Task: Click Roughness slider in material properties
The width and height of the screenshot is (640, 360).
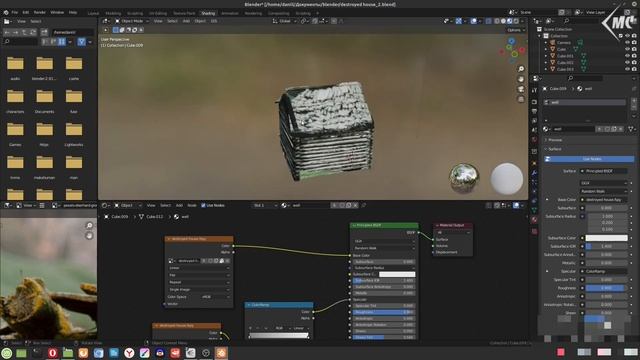Action: pyautogui.click(x=607, y=288)
